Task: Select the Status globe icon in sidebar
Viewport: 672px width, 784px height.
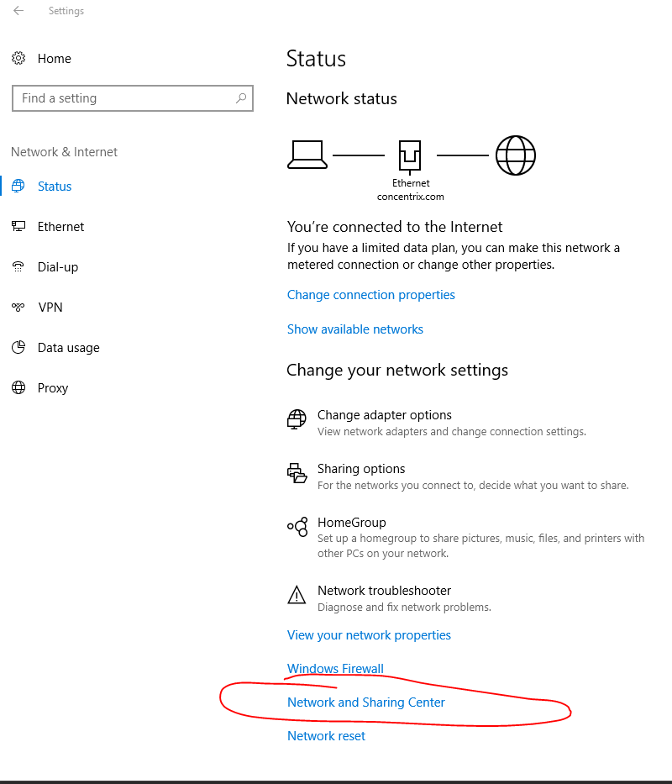Action: click(18, 186)
